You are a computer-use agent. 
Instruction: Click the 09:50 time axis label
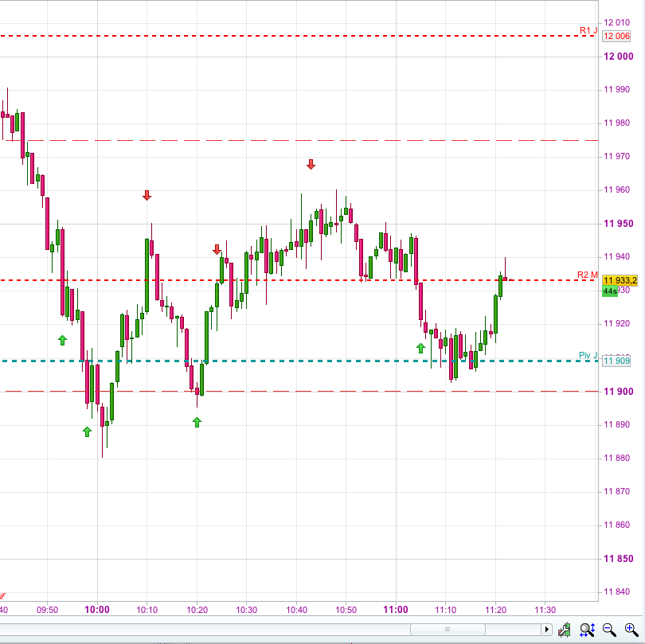coord(47,610)
